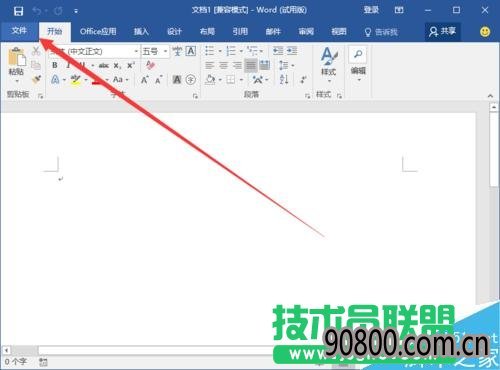Image resolution: width=500 pixels, height=370 pixels.
Task: Apply distributed alignment
Action: (x=265, y=65)
